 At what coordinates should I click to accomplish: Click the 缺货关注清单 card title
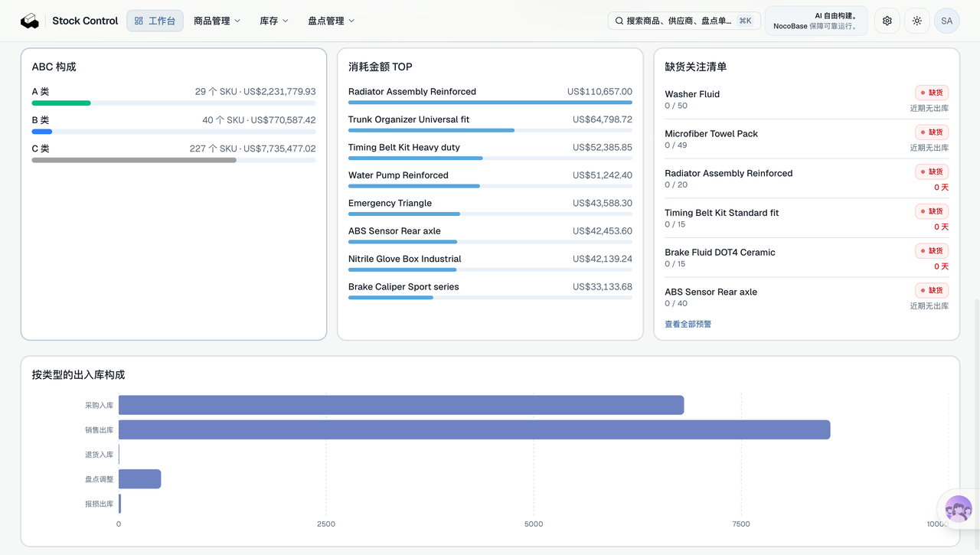(x=696, y=67)
